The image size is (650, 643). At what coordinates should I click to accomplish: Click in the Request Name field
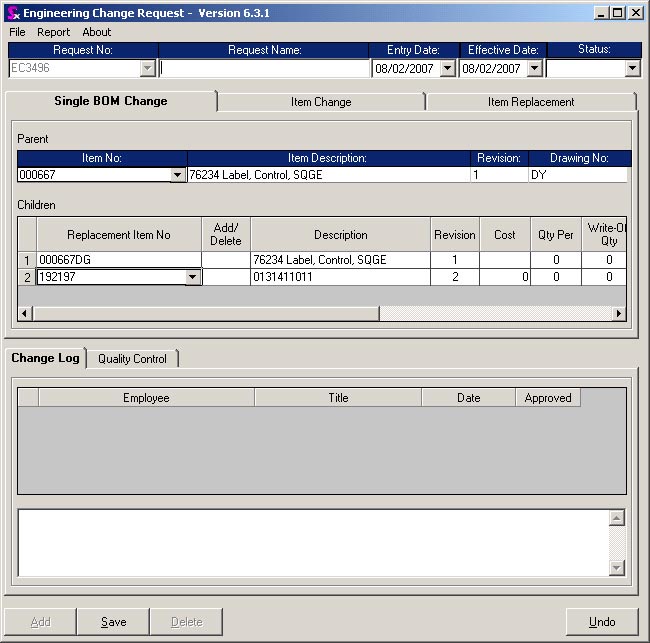(x=264, y=69)
